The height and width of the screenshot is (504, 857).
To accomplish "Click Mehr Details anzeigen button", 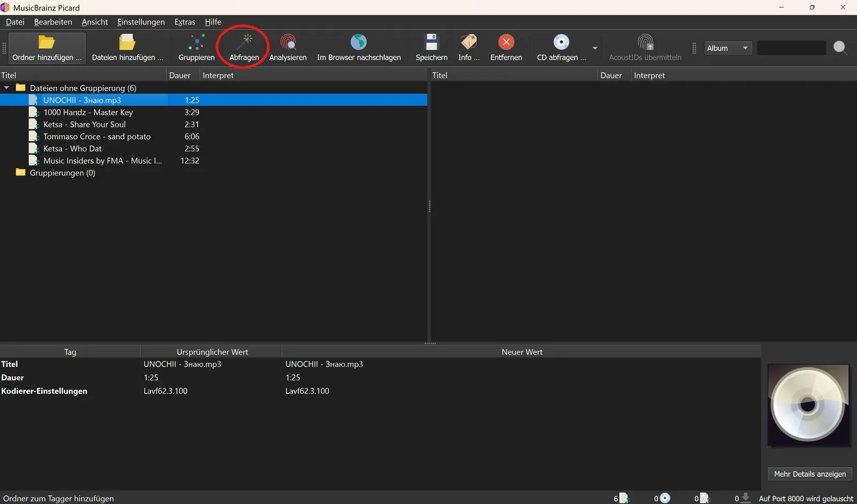I will (810, 474).
